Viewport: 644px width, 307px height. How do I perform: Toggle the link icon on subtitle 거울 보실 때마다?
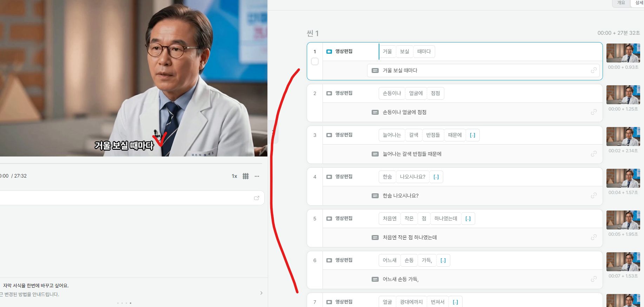594,70
